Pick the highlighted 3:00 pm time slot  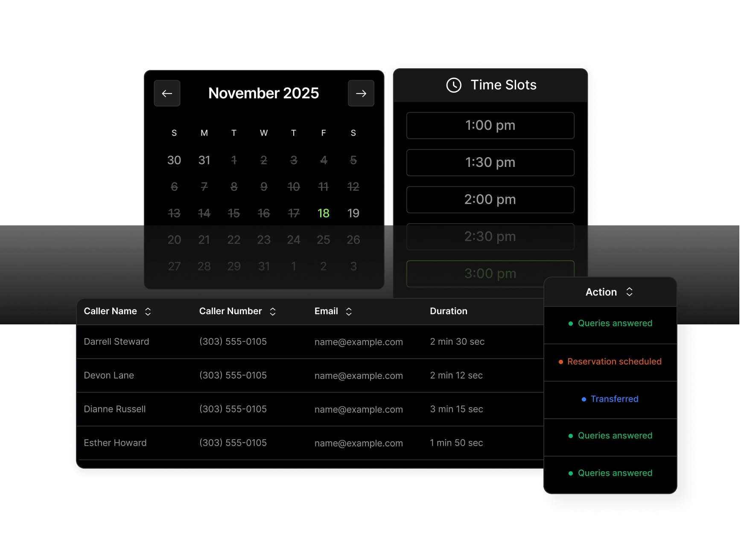click(490, 274)
